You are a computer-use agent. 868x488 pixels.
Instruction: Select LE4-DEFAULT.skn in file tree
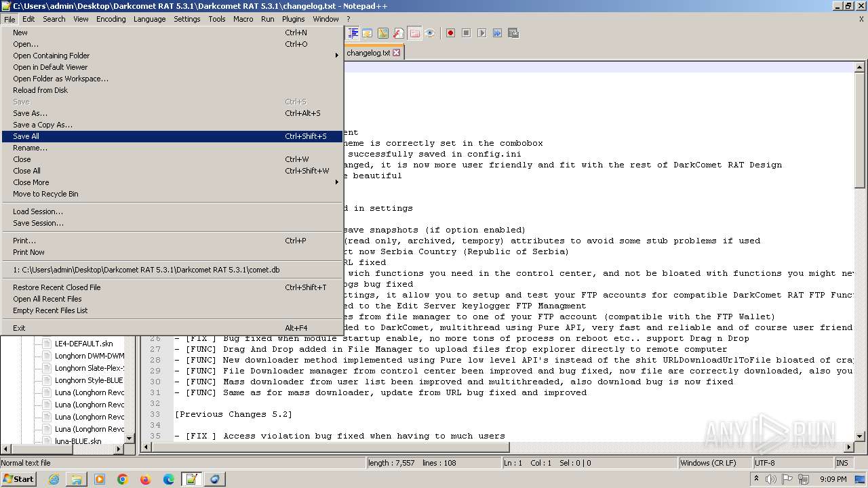[x=83, y=344]
